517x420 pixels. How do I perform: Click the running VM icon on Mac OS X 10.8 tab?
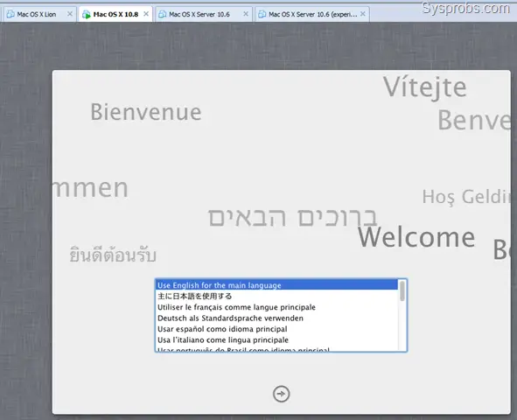(87, 14)
